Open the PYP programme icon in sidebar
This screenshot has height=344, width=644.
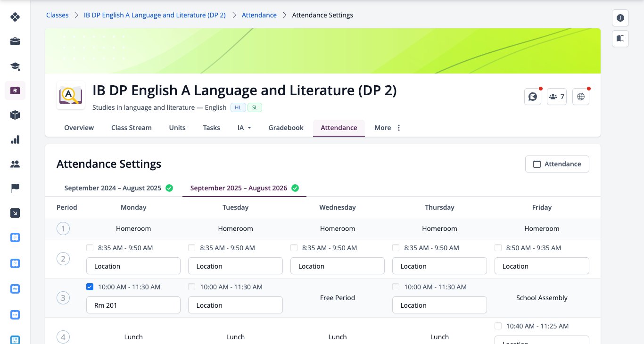15,314
